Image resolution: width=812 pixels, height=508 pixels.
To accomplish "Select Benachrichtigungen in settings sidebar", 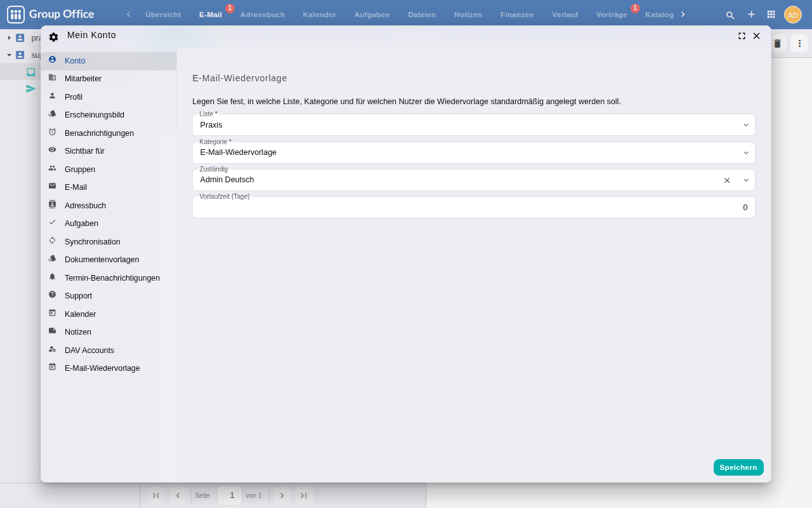I will click(x=108, y=133).
